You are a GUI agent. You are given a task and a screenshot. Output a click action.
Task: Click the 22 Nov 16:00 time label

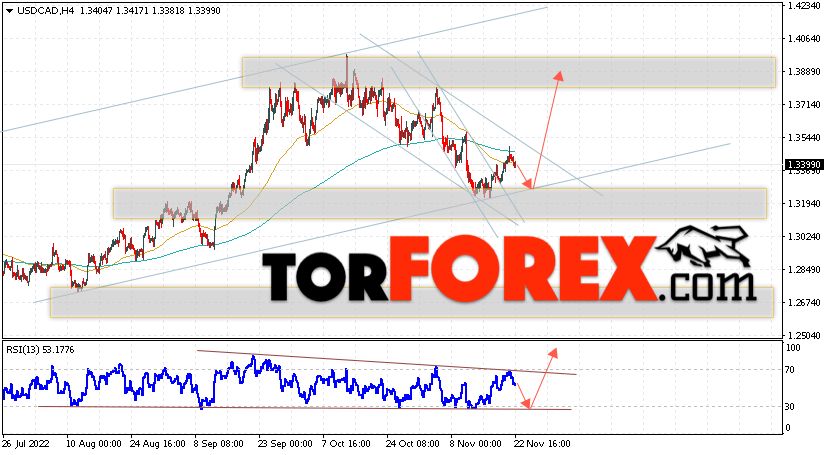[542, 444]
